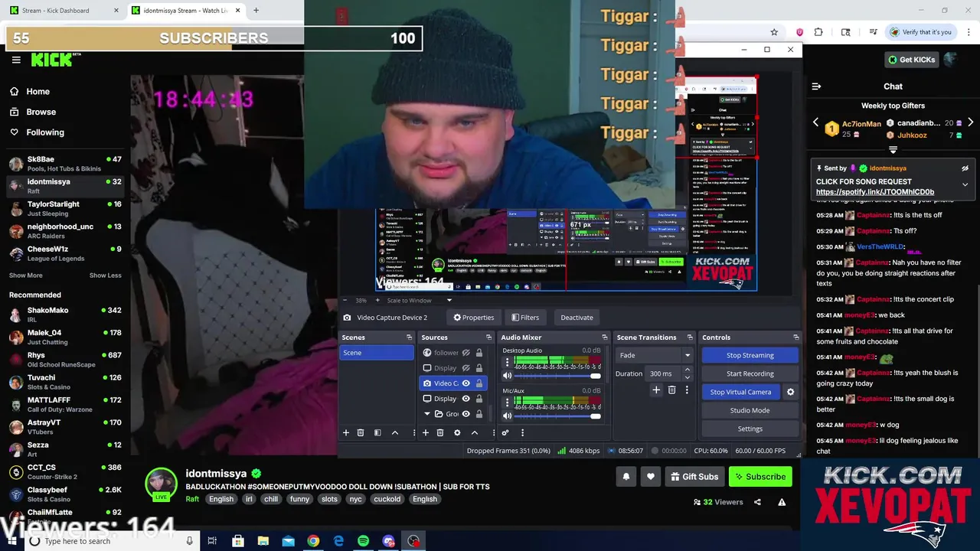
Task: Open File Explorer from the taskbar
Action: [263, 541]
